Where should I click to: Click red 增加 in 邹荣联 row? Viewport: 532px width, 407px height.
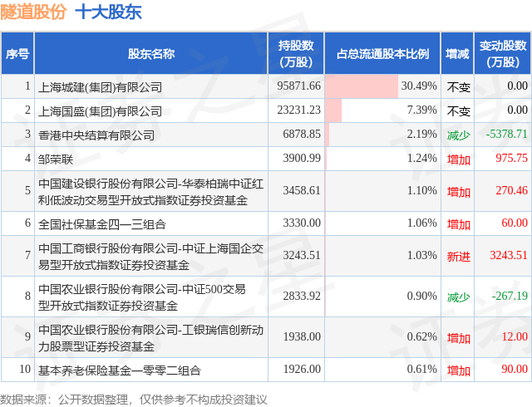pyautogui.click(x=458, y=159)
